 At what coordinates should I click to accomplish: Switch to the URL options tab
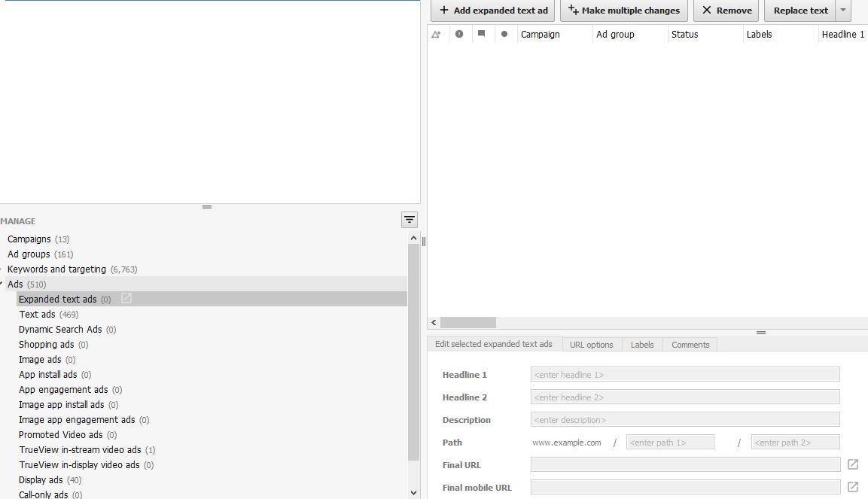(592, 344)
